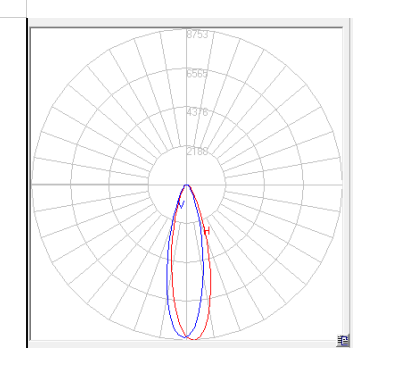Click the 2188 ring label

[x=197, y=151]
